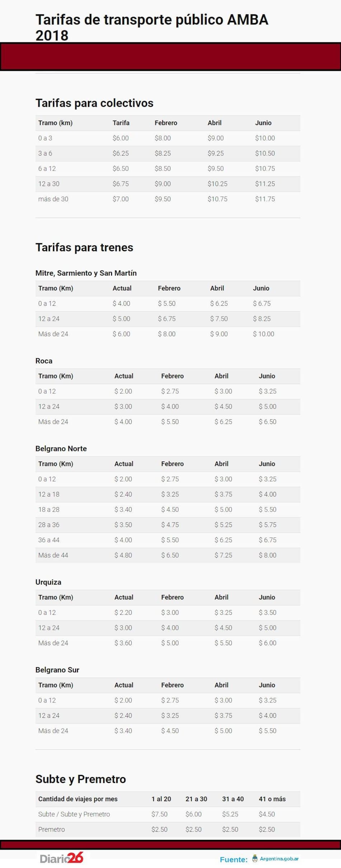Open the Argentina.gob.ar source link
This screenshot has width=341, height=868.
click(279, 858)
